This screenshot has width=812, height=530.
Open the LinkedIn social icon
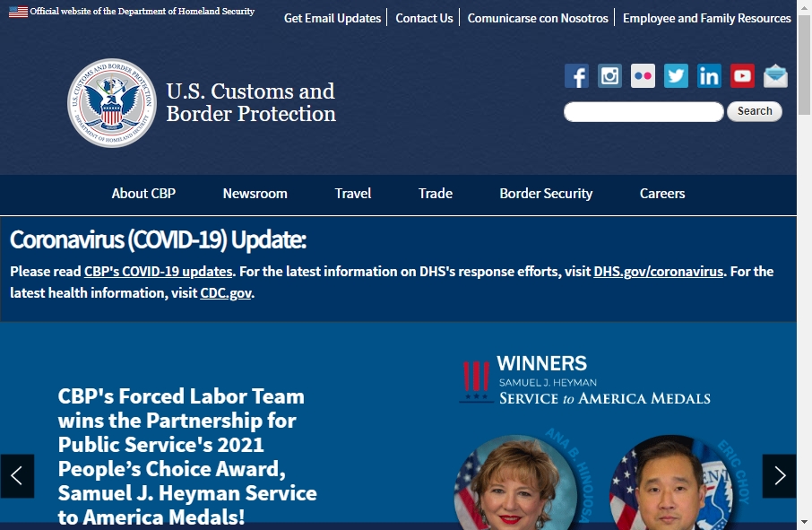709,76
